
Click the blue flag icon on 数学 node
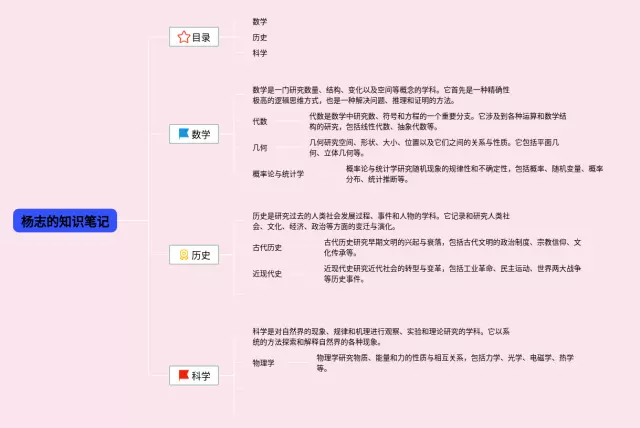pos(183,134)
